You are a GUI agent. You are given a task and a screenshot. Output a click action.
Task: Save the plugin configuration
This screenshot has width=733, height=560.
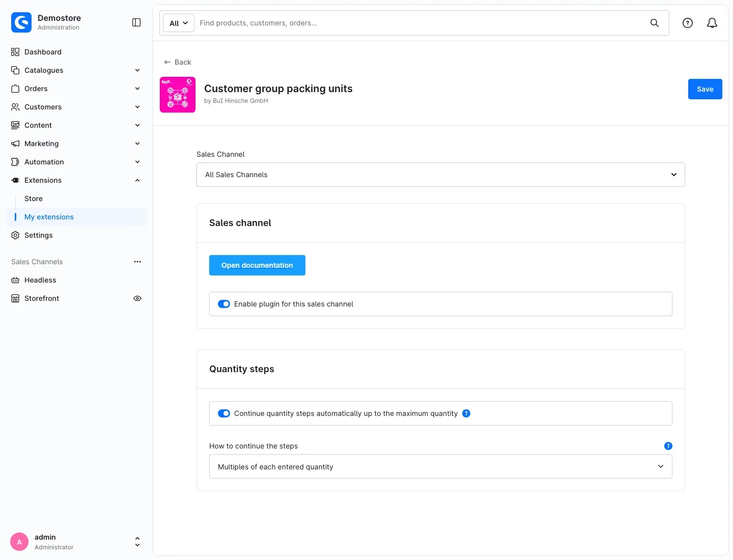pyautogui.click(x=705, y=89)
